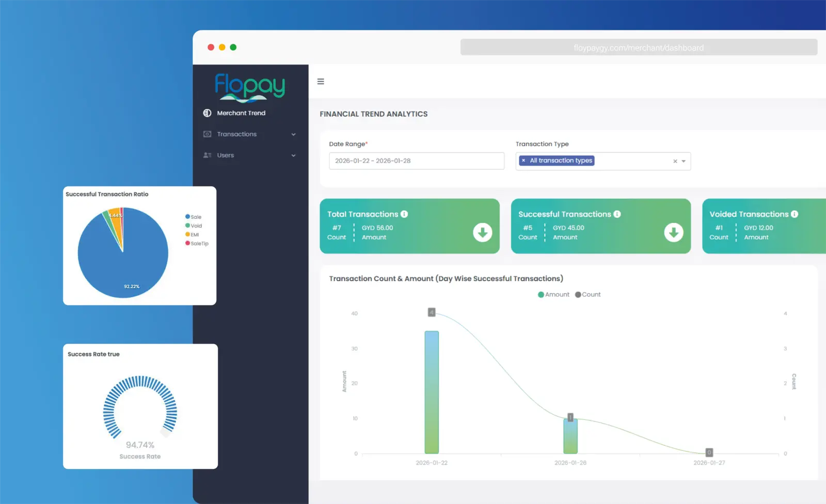
Task: Open the Transactions menu item
Action: click(x=250, y=134)
